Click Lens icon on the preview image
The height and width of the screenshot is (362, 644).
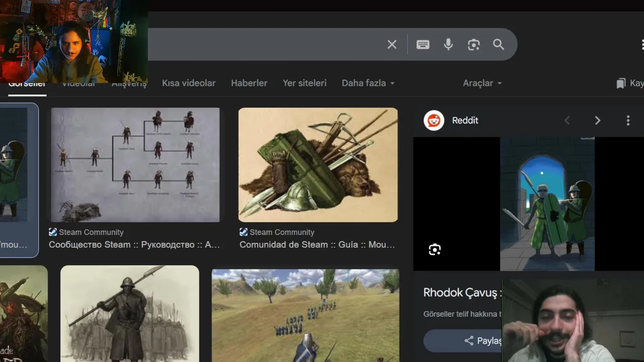click(x=435, y=249)
